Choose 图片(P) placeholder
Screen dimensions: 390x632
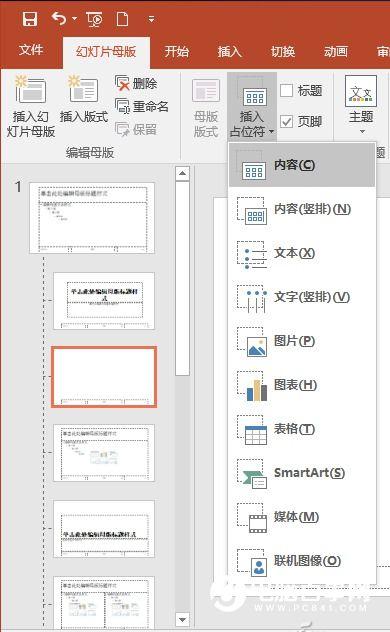pos(302,341)
